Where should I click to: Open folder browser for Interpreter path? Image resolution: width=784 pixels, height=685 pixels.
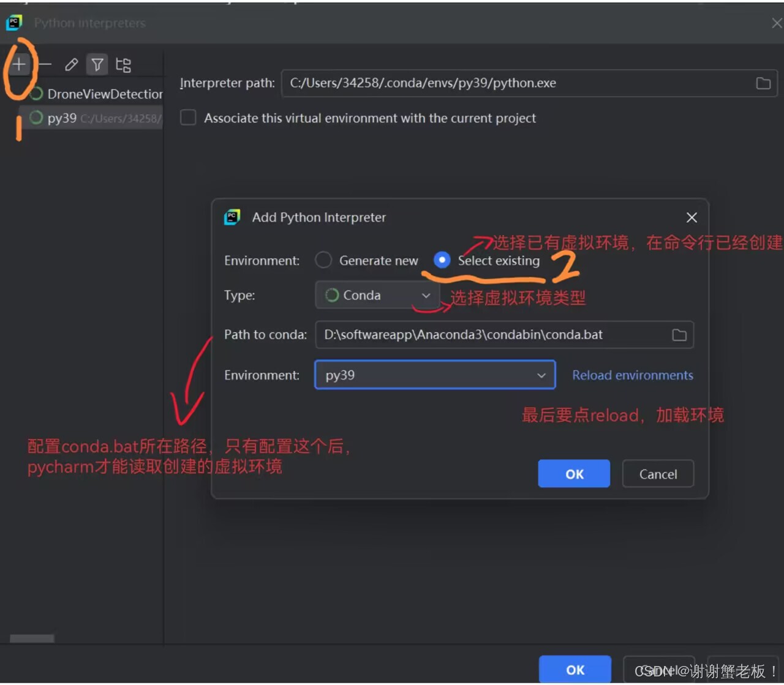point(763,83)
